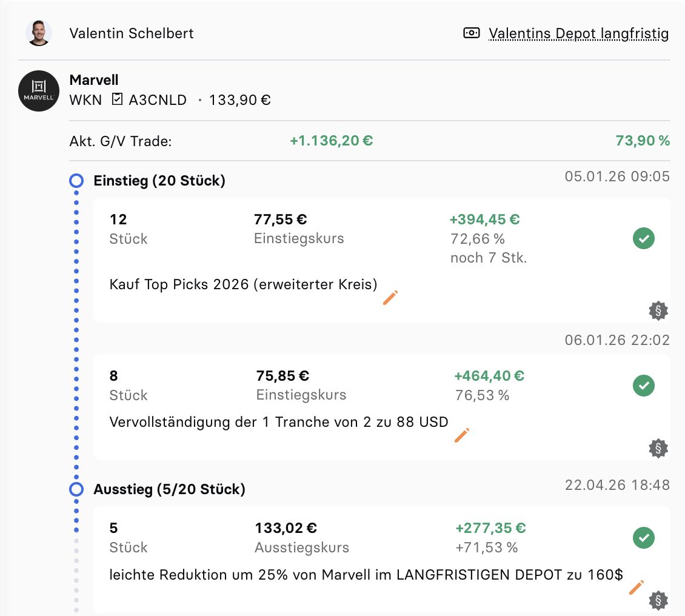Screen dimensions: 685x616
Task: Click the legal badge on Ausstieg entry
Action: [658, 600]
